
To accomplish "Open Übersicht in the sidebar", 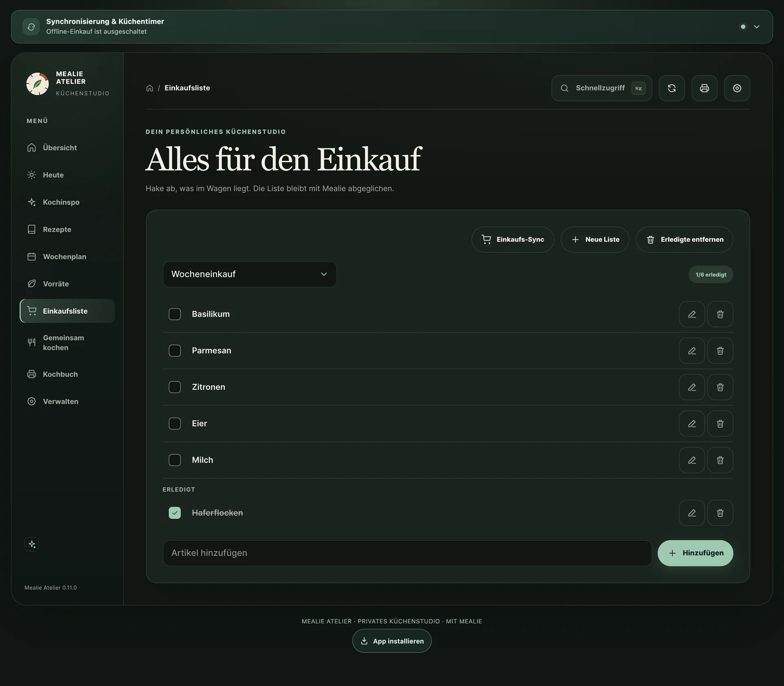I will tap(67, 148).
